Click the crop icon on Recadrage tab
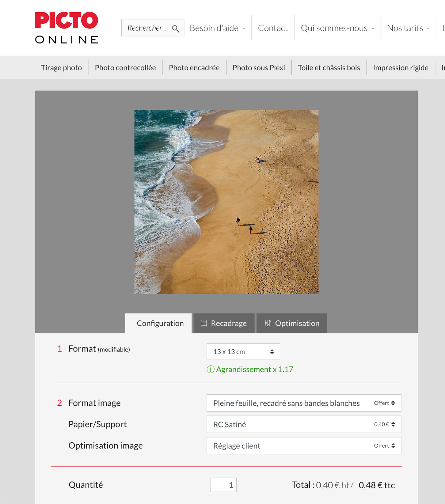 pyautogui.click(x=204, y=323)
